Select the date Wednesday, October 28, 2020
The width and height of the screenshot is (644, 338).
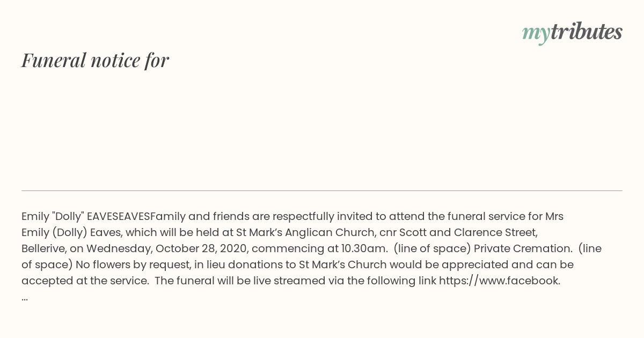coord(167,249)
